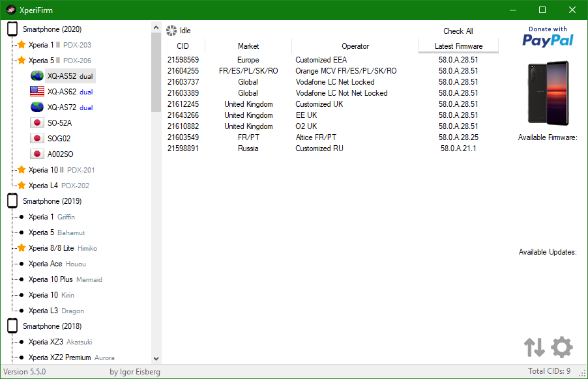588x379 pixels.
Task: Select Xperia 10 Plus Mermaid
Action: click(65, 279)
